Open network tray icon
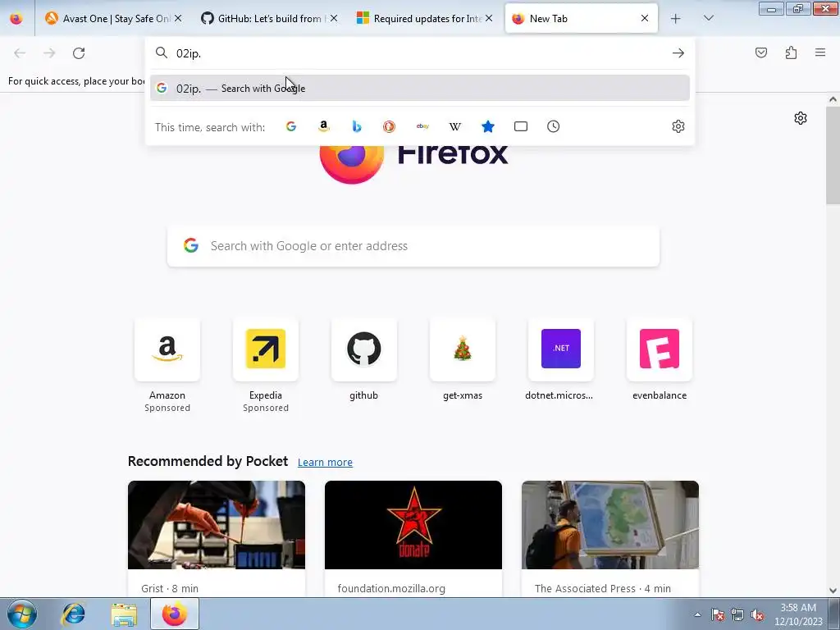The image size is (840, 630). [x=737, y=614]
